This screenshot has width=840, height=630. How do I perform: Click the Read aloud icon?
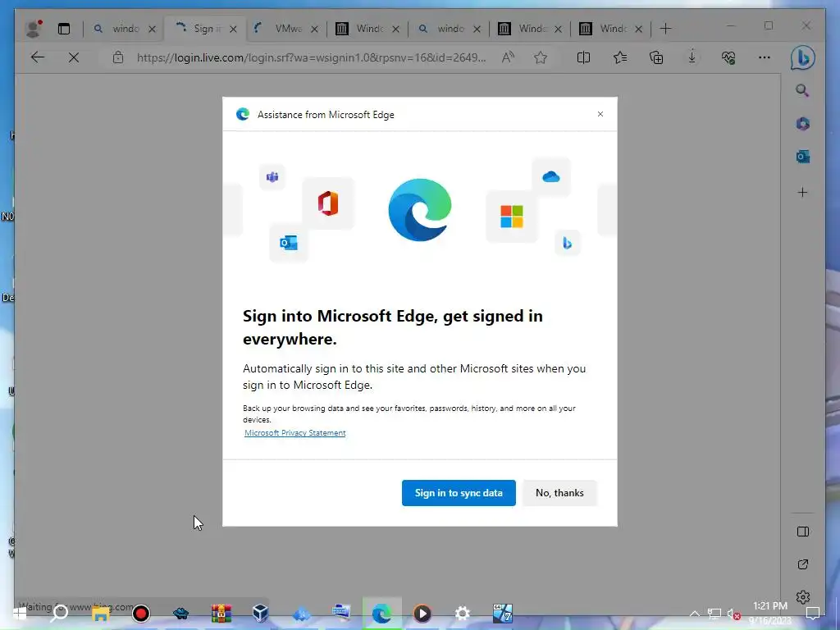coord(508,57)
